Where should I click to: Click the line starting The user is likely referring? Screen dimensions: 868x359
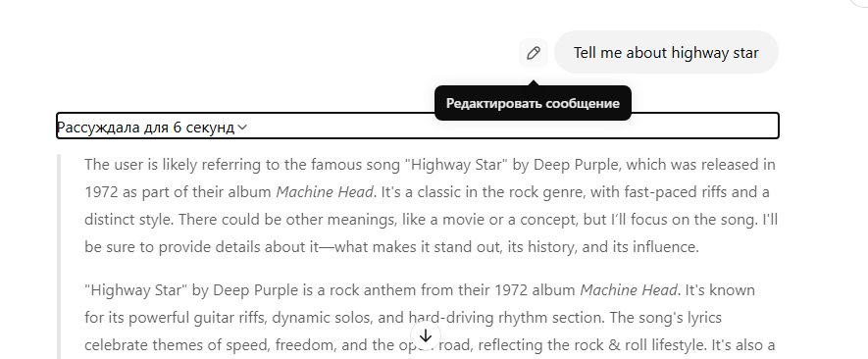431,165
